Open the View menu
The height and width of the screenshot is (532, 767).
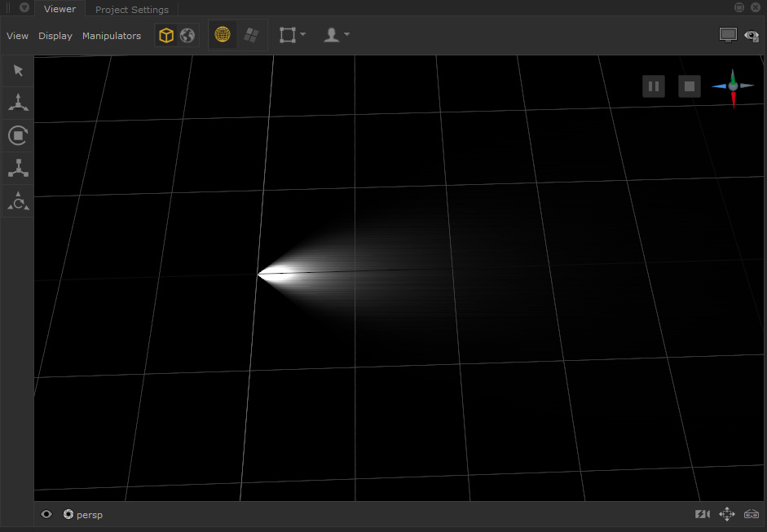[17, 36]
